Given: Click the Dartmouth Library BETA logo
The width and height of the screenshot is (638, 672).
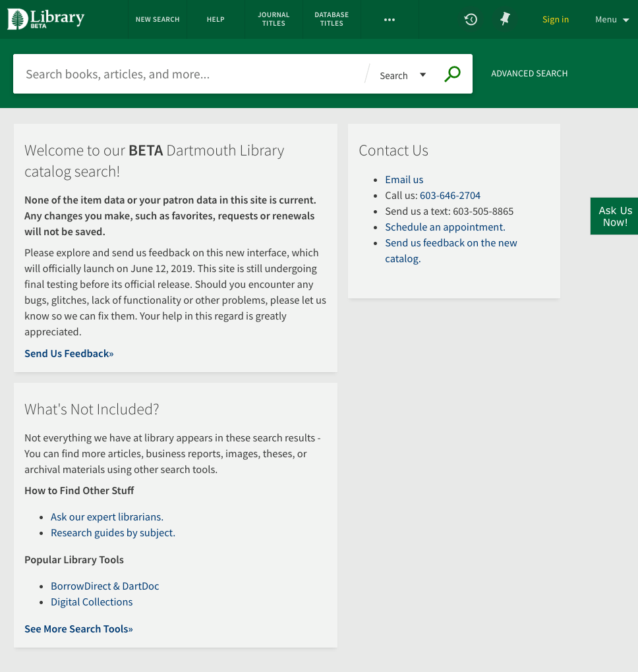Looking at the screenshot, I should pyautogui.click(x=46, y=19).
